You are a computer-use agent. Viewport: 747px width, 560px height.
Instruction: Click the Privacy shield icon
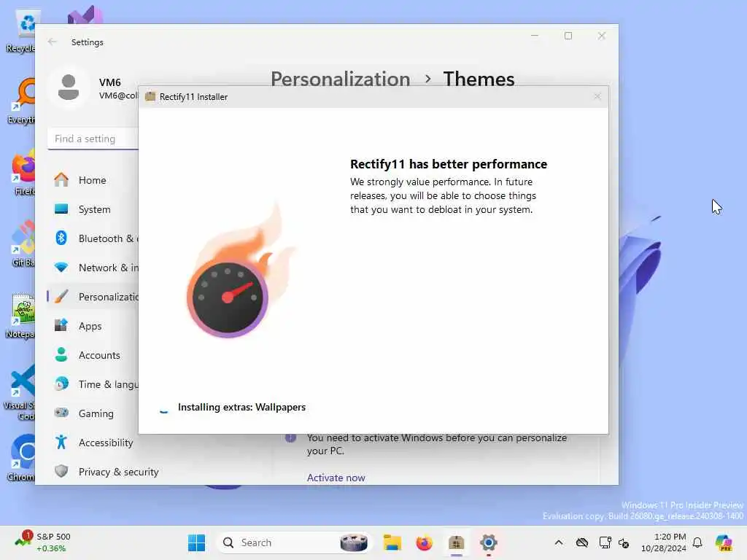point(61,471)
